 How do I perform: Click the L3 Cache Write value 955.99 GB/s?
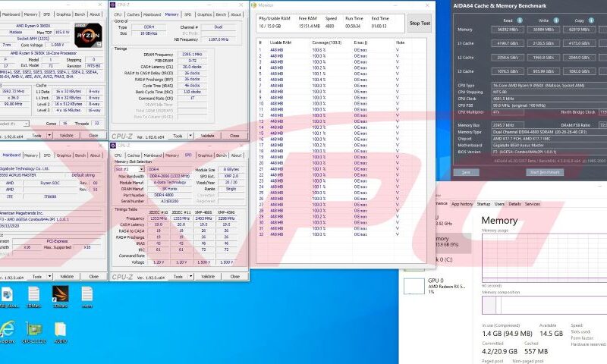click(543, 71)
